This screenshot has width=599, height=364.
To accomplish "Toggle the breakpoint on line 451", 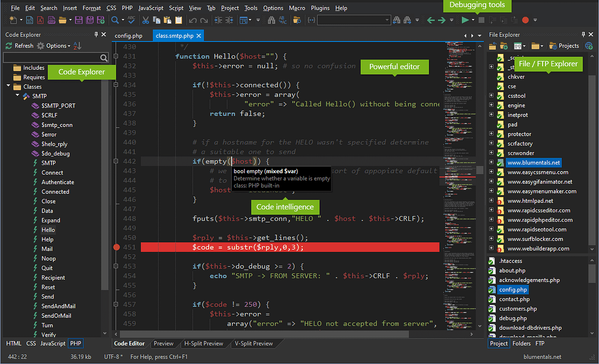I will pos(116,247).
